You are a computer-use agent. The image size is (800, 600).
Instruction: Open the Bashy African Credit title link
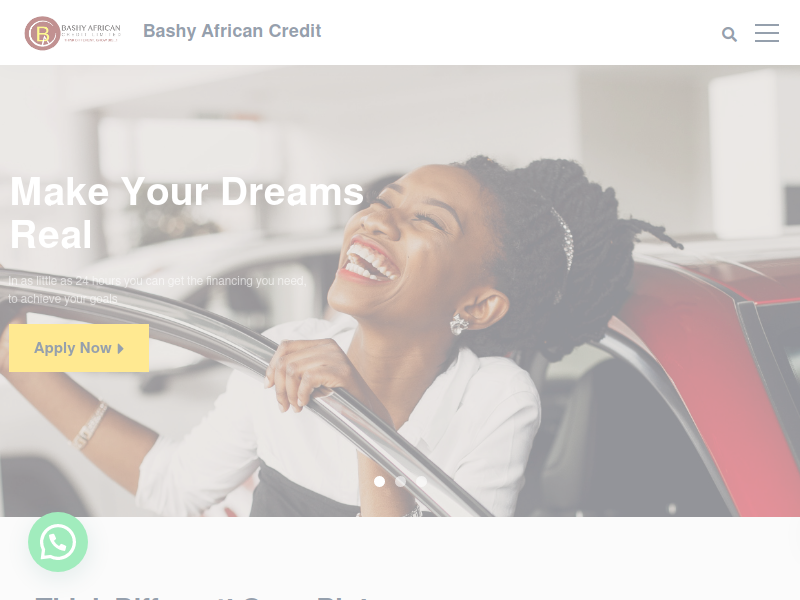click(232, 31)
